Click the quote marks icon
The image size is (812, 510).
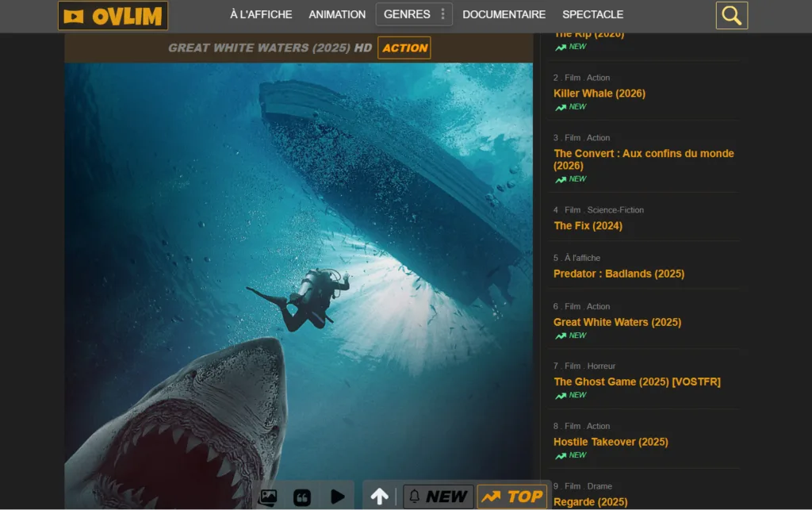(x=302, y=497)
